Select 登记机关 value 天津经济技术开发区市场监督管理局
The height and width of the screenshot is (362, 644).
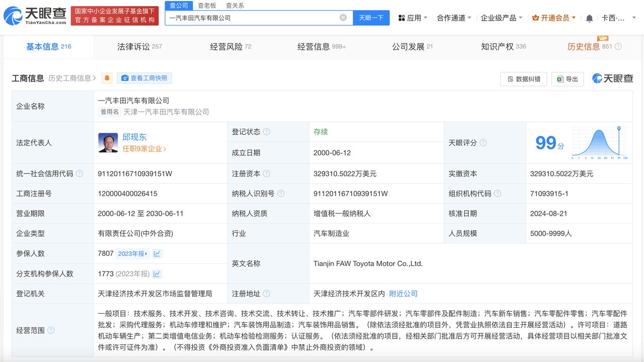coord(155,294)
